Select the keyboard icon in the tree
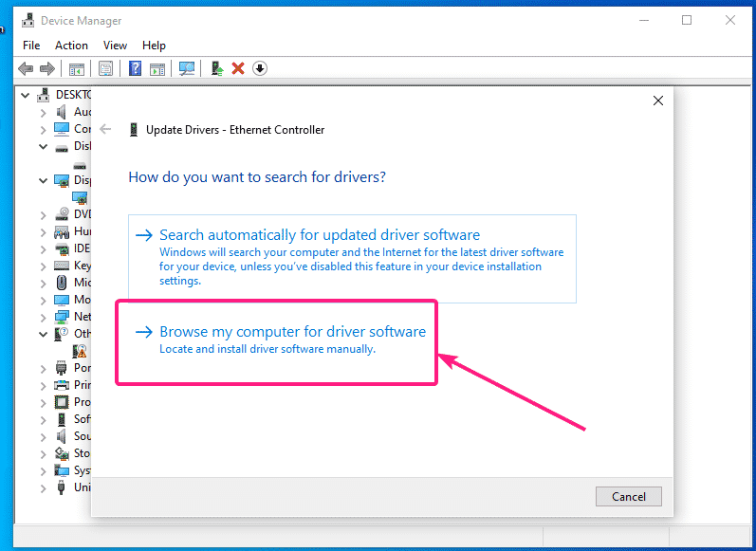The image size is (756, 551). [x=62, y=266]
